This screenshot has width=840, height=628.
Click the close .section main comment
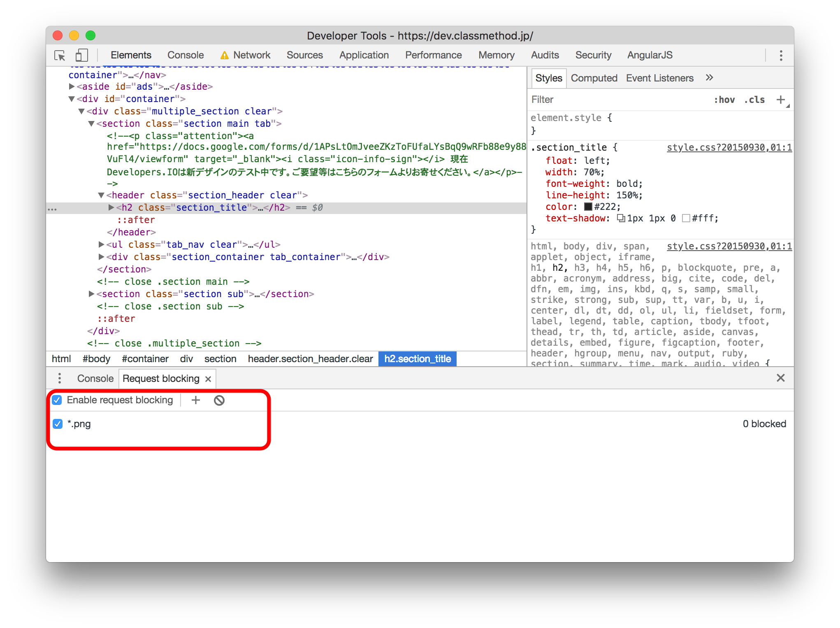173,281
